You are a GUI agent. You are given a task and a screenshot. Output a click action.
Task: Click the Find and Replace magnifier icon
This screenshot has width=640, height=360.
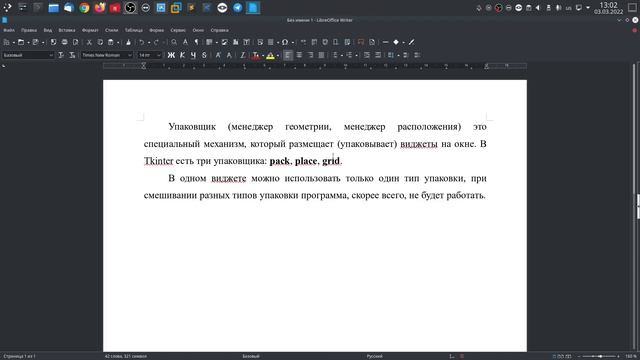174,42
